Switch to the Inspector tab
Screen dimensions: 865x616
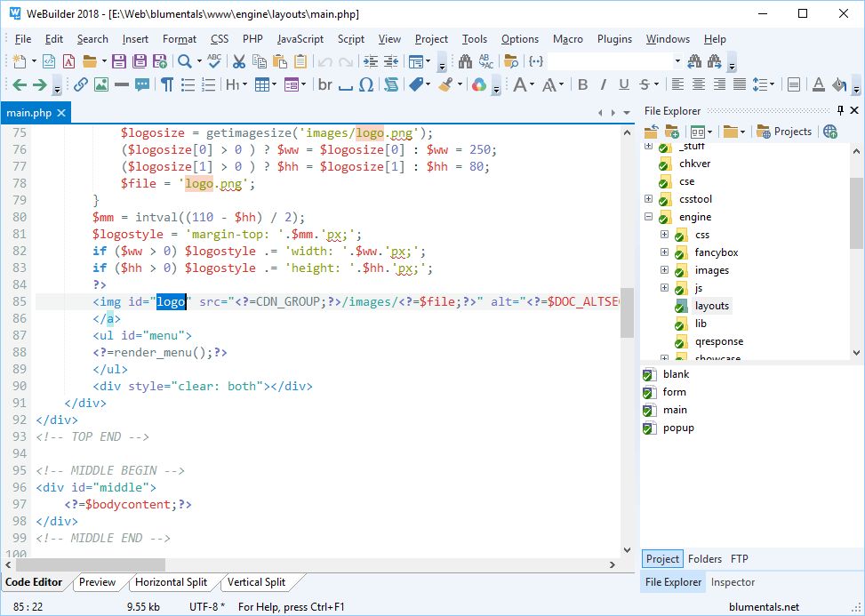click(733, 582)
